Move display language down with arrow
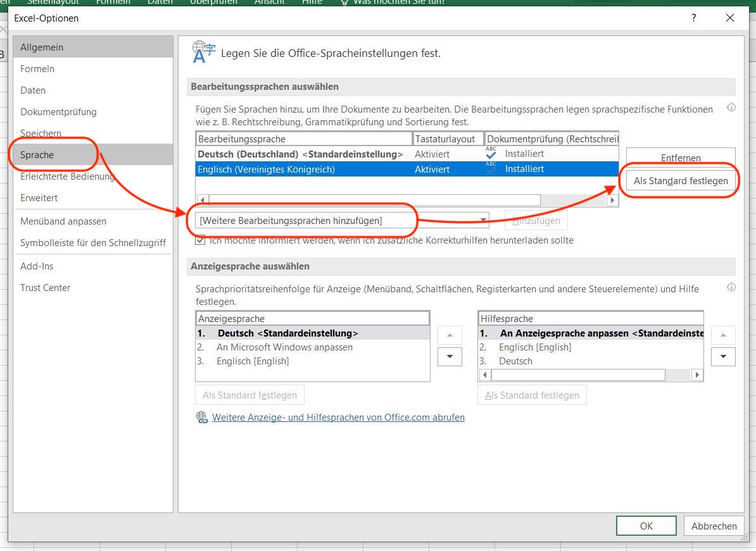This screenshot has width=756, height=551. (450, 357)
